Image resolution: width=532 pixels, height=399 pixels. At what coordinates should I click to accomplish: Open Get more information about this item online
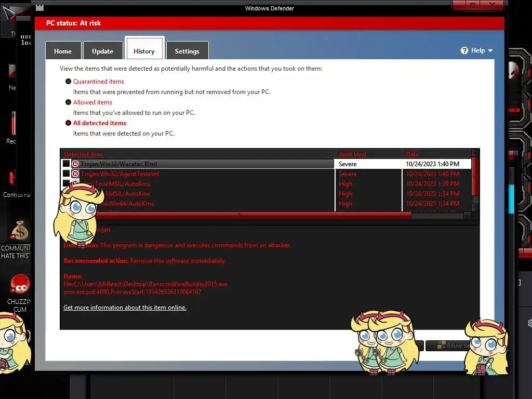[x=125, y=308]
